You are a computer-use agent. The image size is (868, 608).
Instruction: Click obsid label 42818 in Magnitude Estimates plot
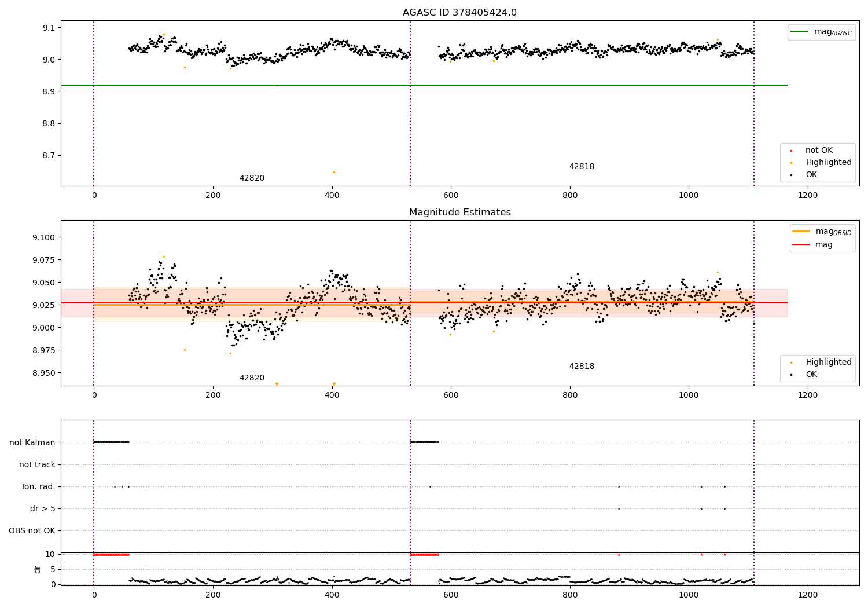pyautogui.click(x=582, y=367)
